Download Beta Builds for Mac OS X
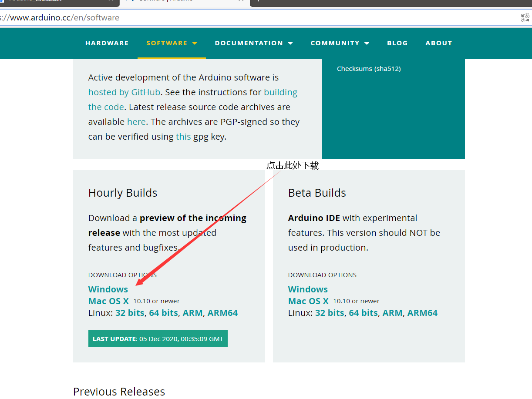Viewport: 532px width, 399px height. pos(308,301)
